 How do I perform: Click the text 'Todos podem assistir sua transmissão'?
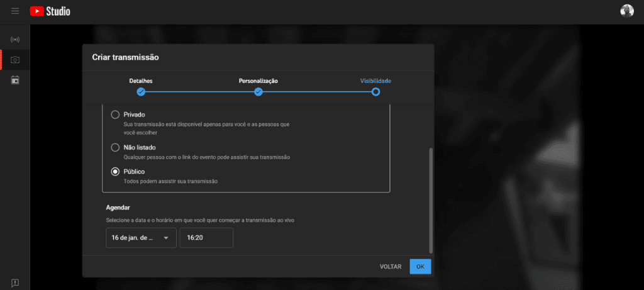click(170, 181)
